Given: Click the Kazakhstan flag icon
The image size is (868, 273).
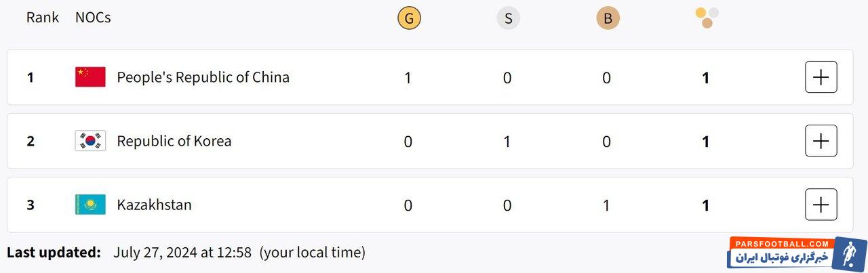Looking at the screenshot, I should 90,205.
